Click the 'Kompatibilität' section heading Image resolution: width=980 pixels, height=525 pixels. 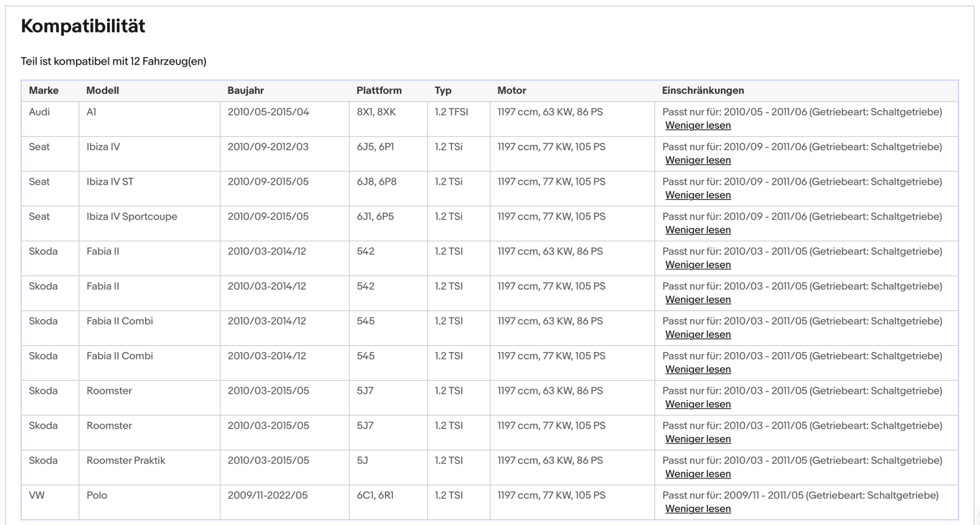pyautogui.click(x=83, y=26)
